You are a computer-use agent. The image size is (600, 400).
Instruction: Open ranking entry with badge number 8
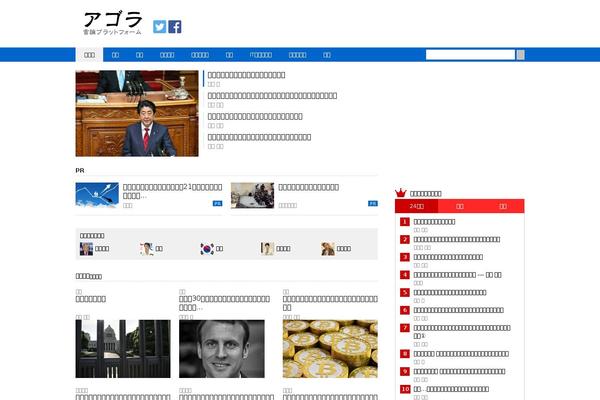(461, 354)
